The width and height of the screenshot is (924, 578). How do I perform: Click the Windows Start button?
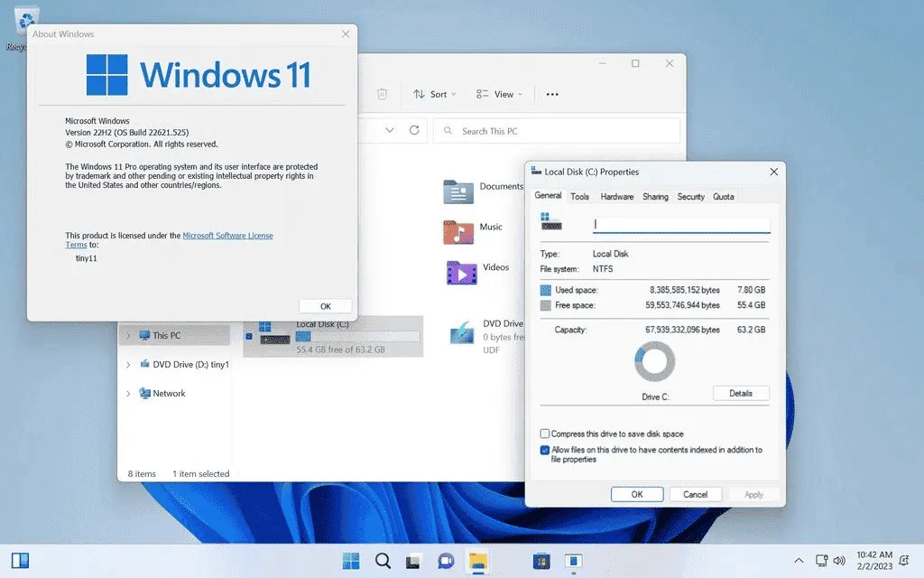(351, 561)
